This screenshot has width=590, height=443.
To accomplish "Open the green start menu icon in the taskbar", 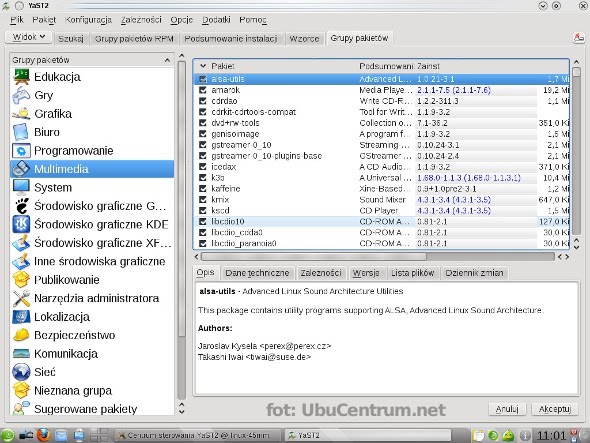I will pos(7,435).
